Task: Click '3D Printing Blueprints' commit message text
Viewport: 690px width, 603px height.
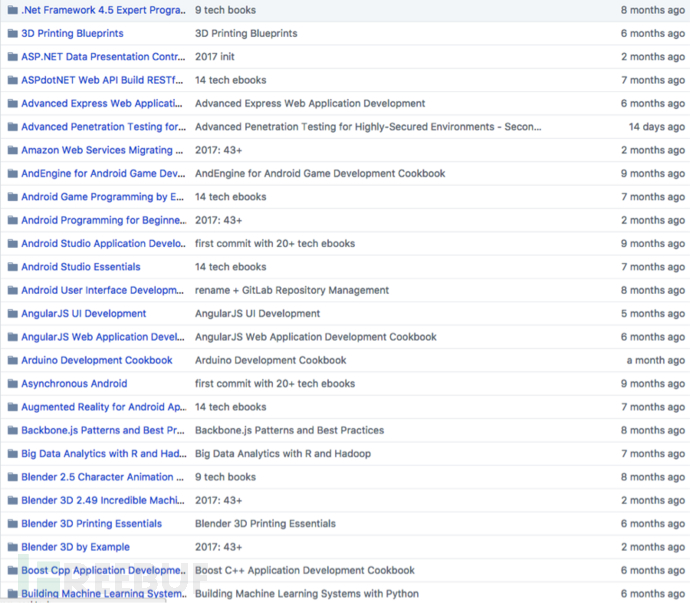Action: click(246, 33)
